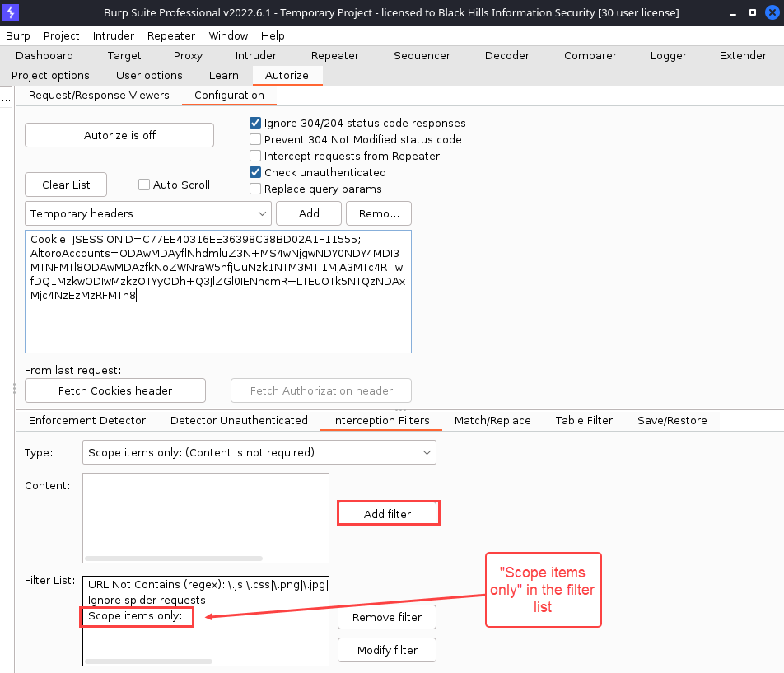Viewport: 784px width, 673px height.
Task: Expand the filter Type dropdown
Action: point(259,452)
